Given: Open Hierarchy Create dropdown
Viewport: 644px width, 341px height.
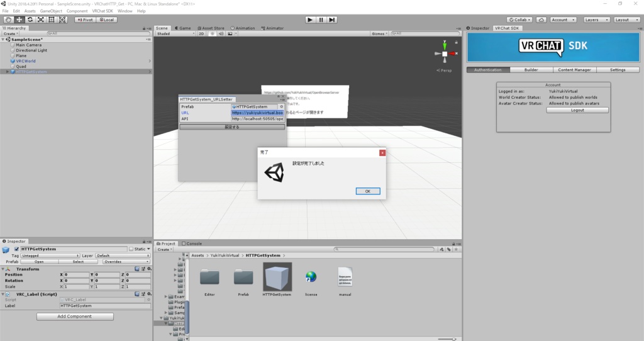Looking at the screenshot, I should tap(11, 34).
